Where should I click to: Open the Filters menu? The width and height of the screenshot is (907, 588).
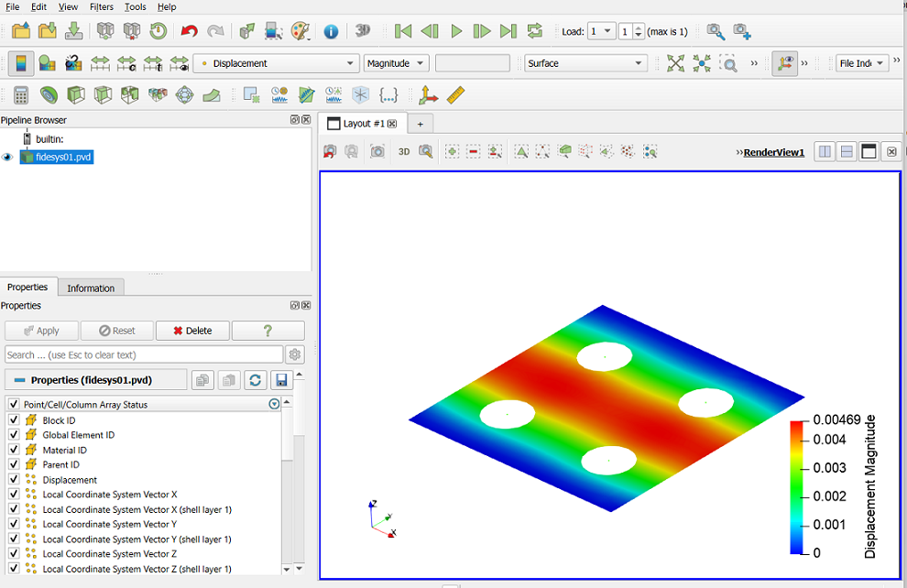pyautogui.click(x=101, y=7)
